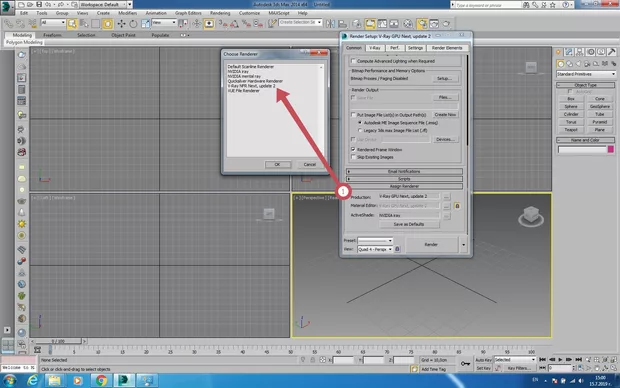Select Lights category in Create panel
Image resolution: width=620 pixels, height=388 pixels.
coord(578,64)
